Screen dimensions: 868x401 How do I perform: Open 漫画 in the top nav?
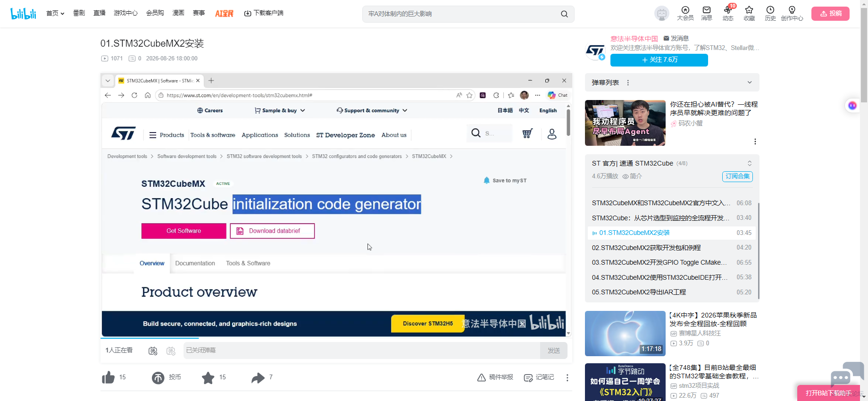[x=178, y=13]
